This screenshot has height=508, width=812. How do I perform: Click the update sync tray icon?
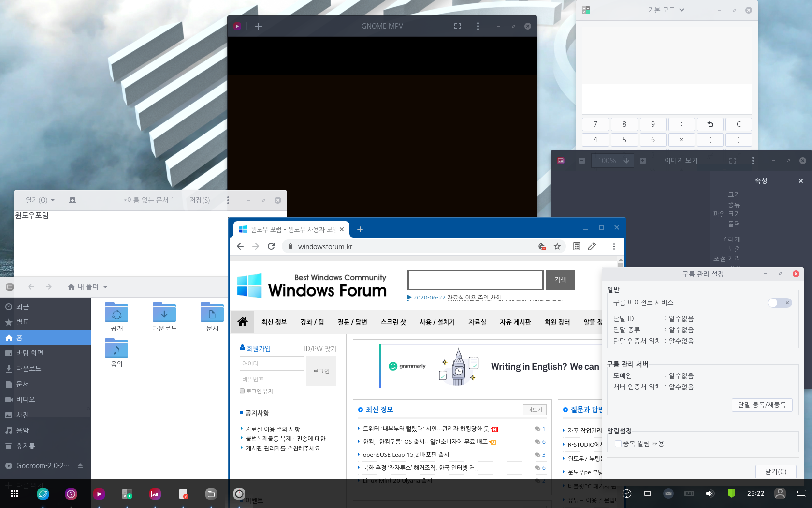click(627, 493)
